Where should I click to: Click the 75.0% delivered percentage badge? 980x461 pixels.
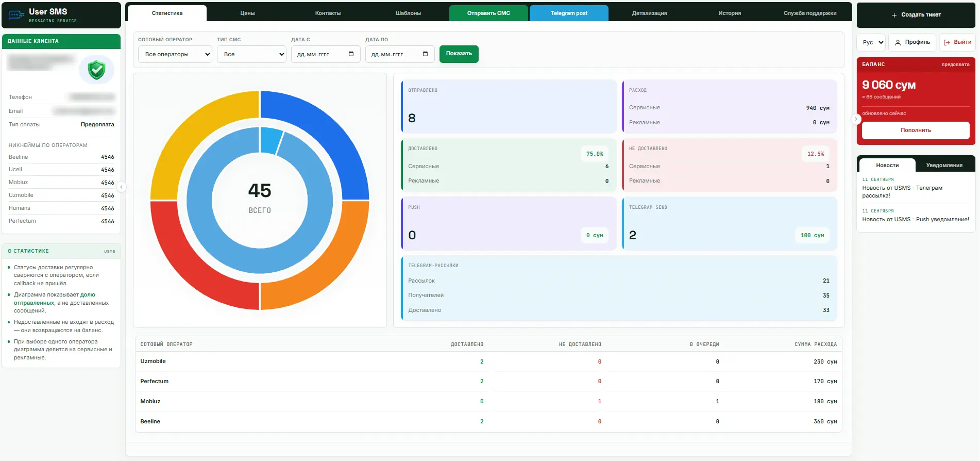point(595,154)
